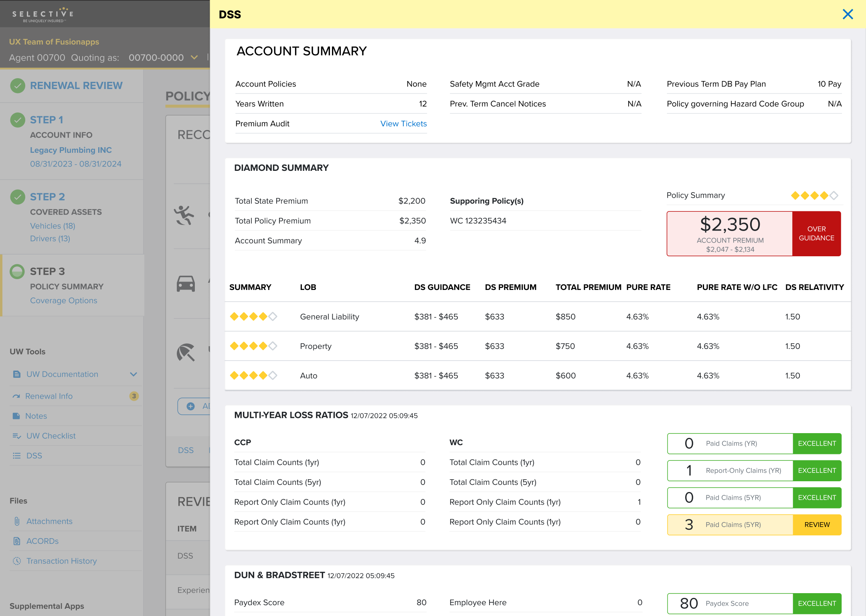Screen dimensions: 866x616
Task: Open UW Documentation in UW Tools
Action: (x=63, y=374)
